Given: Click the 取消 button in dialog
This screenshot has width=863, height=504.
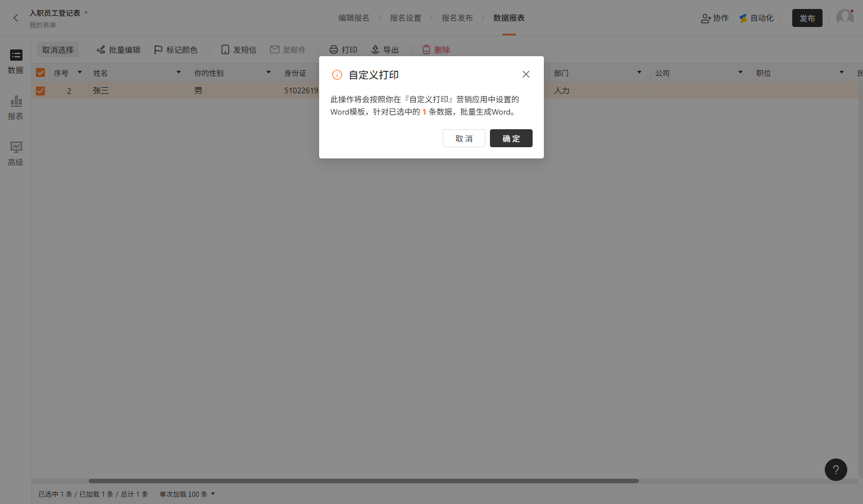Looking at the screenshot, I should coord(464,138).
